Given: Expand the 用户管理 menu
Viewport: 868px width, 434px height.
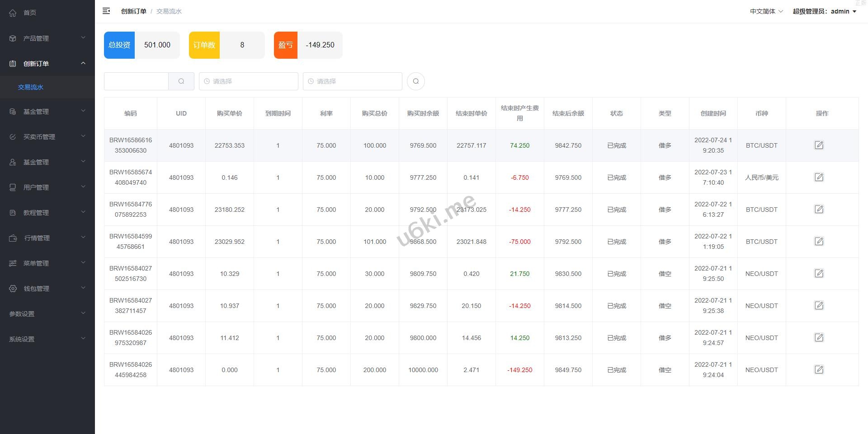Looking at the screenshot, I should (x=47, y=187).
